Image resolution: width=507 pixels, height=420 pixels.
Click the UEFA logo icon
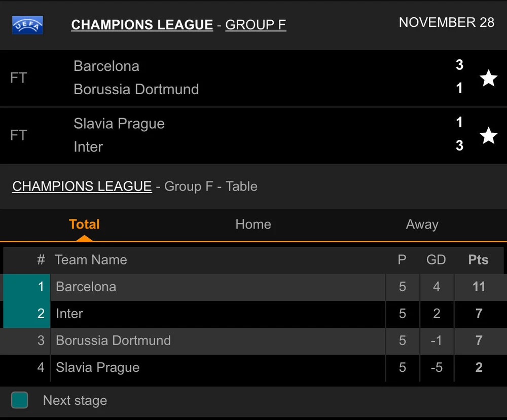coord(27,25)
